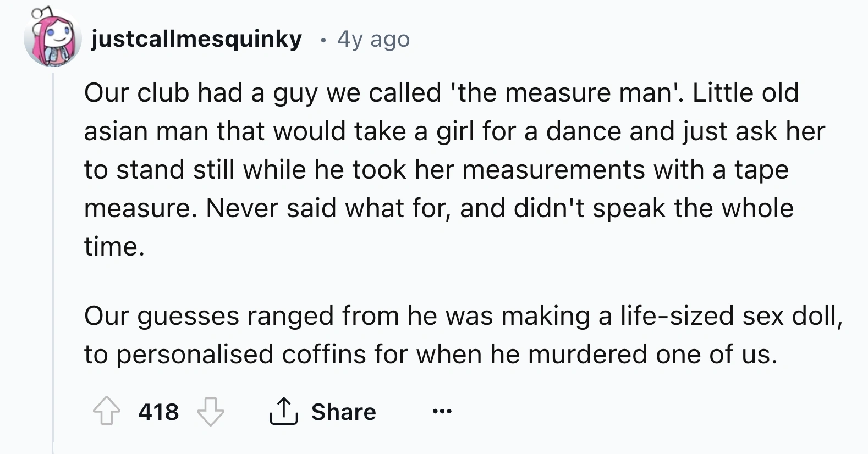This screenshot has height=454, width=868.
Task: Click the single word 'time.' line
Action: pyautogui.click(x=114, y=246)
